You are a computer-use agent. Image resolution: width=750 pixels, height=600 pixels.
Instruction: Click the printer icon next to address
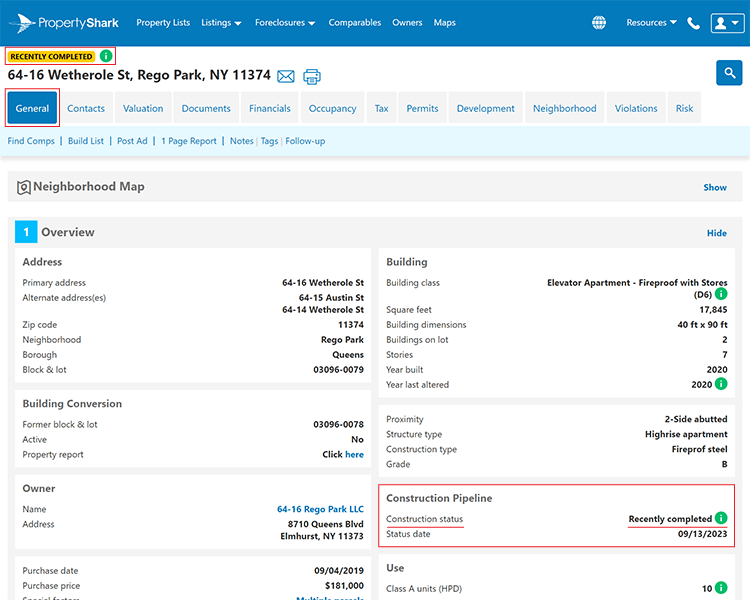pyautogui.click(x=312, y=76)
